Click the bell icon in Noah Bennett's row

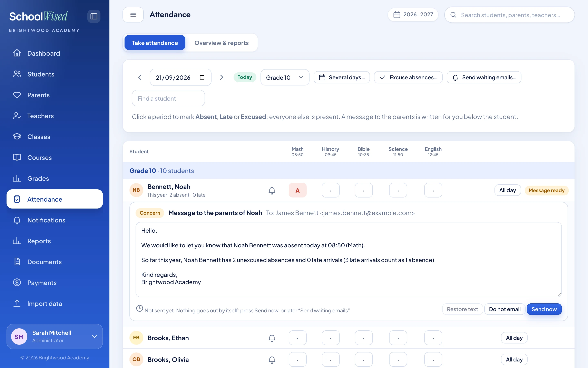click(x=272, y=190)
